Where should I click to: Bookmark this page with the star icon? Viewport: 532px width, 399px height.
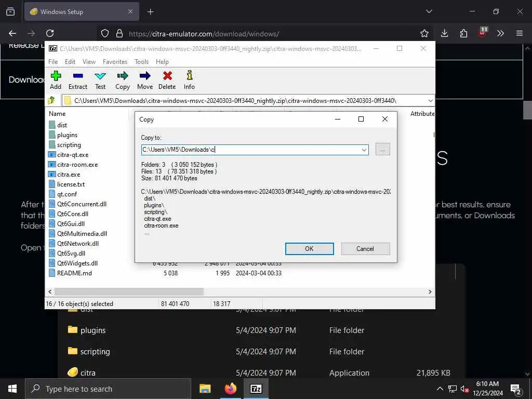click(424, 33)
